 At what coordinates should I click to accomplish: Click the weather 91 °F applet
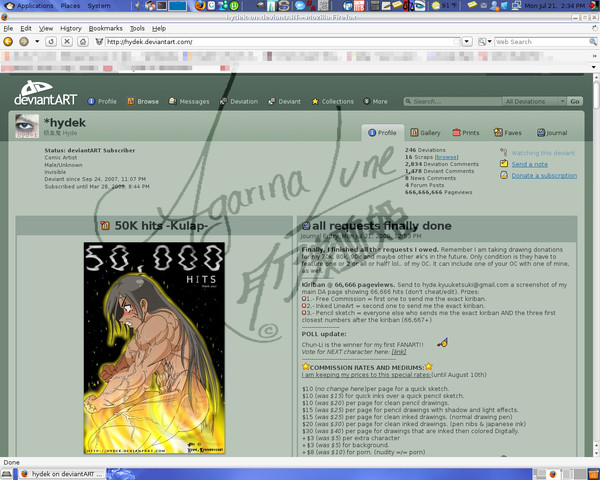tap(444, 6)
